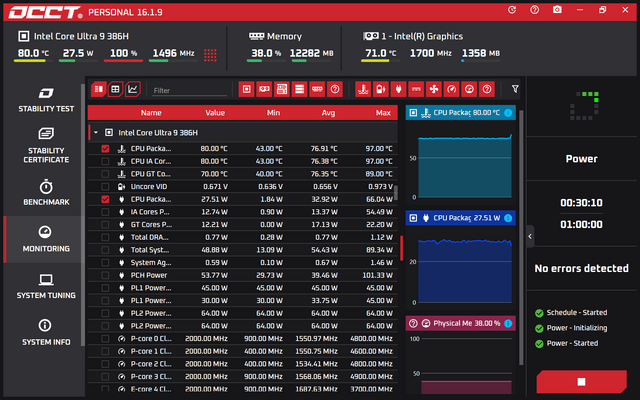The image size is (640, 400).
Task: Sort table by the Max column header
Action: (x=383, y=113)
